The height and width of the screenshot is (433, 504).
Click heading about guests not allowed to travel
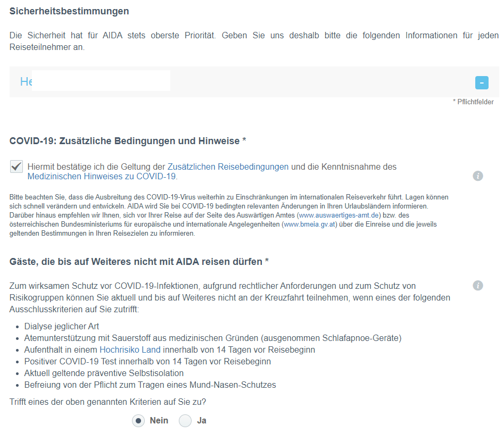(139, 262)
